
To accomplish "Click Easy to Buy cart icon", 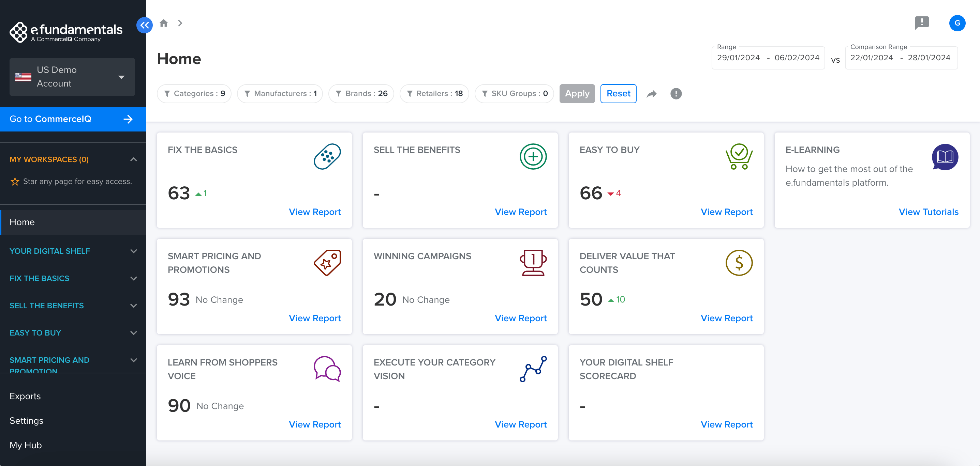I will [739, 156].
